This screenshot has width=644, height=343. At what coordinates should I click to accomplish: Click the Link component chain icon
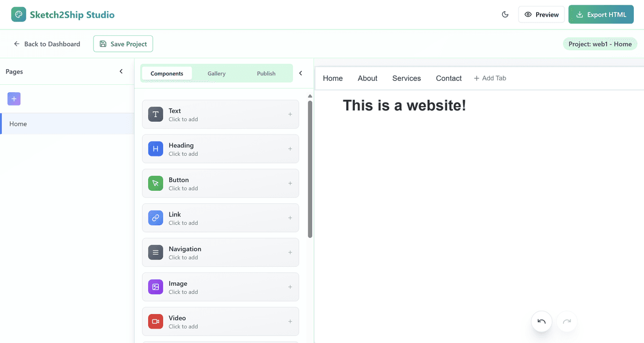156,218
